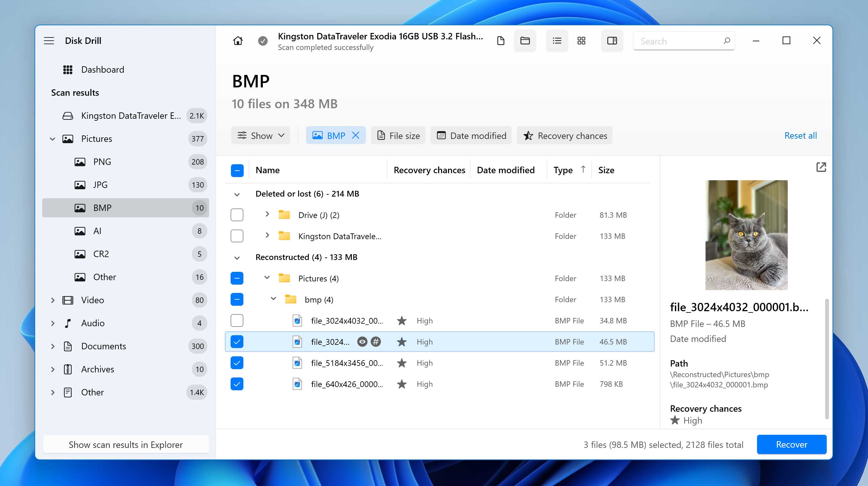The image size is (868, 486).
Task: Go to the home screen icon
Action: click(x=238, y=41)
